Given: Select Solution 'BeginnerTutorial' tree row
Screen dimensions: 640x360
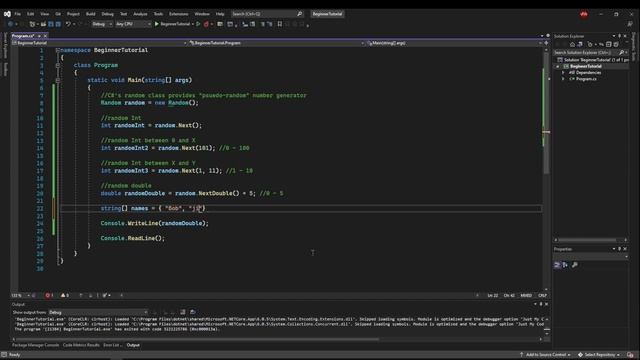Looking at the screenshot, I should tap(593, 60).
